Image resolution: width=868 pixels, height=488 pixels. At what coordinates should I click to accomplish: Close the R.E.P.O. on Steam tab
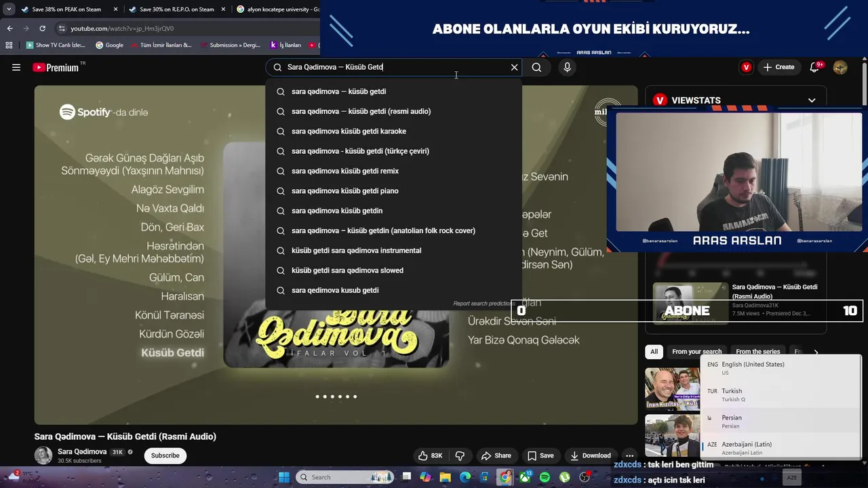pyautogui.click(x=223, y=9)
